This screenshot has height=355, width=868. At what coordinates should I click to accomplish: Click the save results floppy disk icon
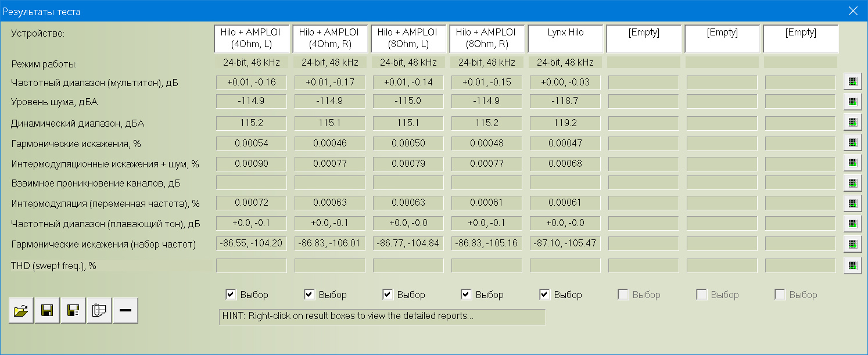[x=47, y=311]
